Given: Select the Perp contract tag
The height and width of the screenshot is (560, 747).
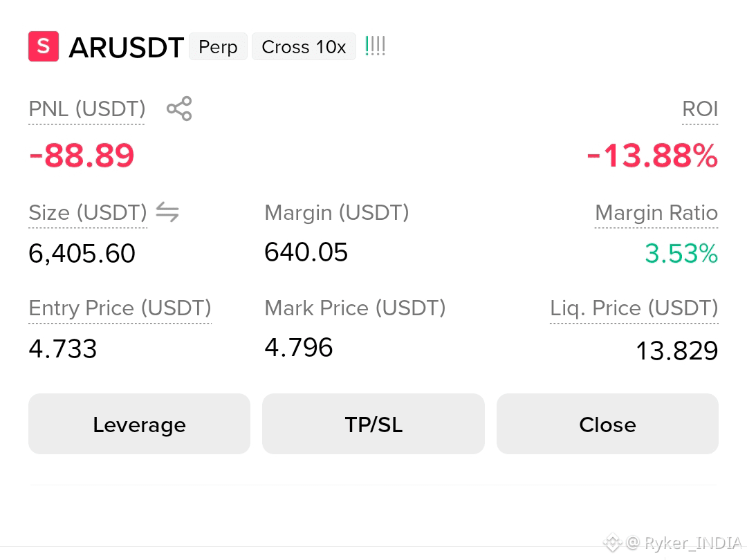Looking at the screenshot, I should coord(218,47).
